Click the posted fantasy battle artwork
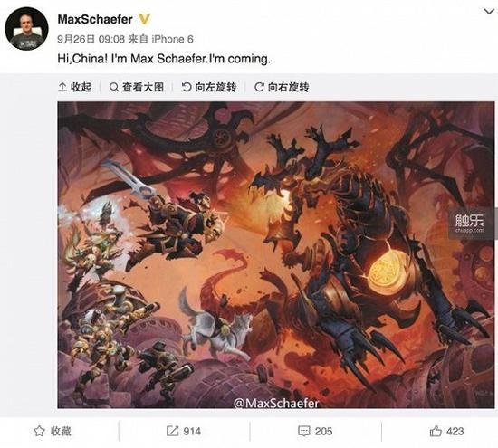 275,254
